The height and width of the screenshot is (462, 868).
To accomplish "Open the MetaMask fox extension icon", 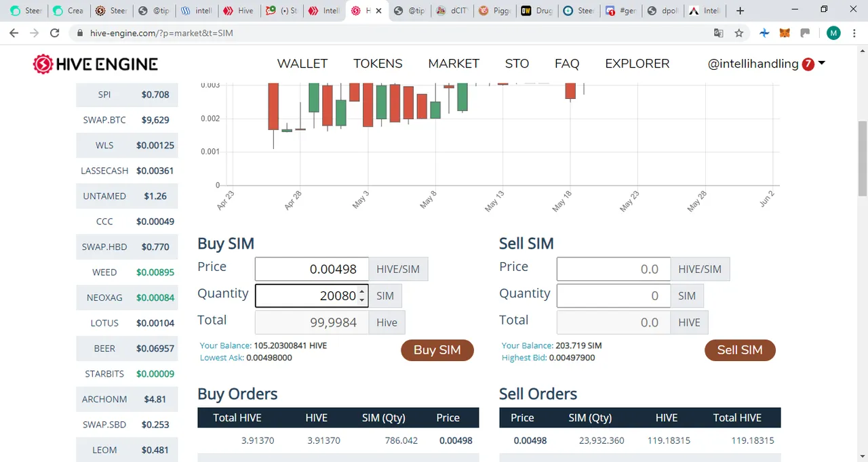I will 785,33.
